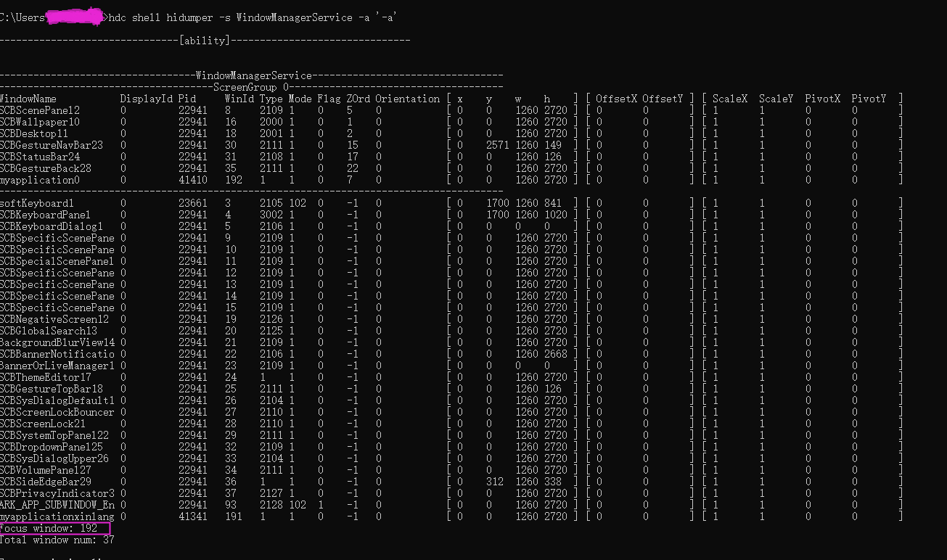The image size is (947, 560).
Task: Click the Focus window: 192 line
Action: [49, 528]
